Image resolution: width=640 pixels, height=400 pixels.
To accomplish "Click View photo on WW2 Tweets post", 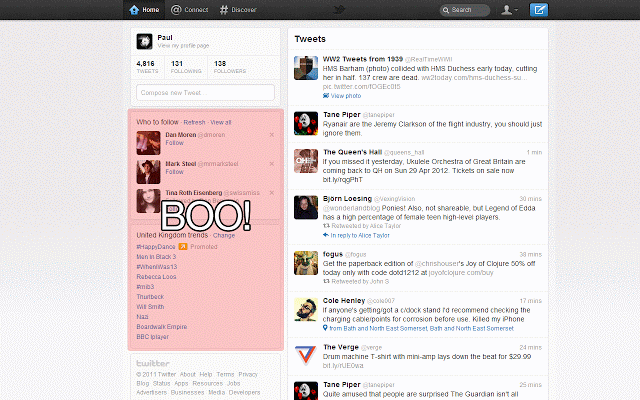I will tap(342, 96).
